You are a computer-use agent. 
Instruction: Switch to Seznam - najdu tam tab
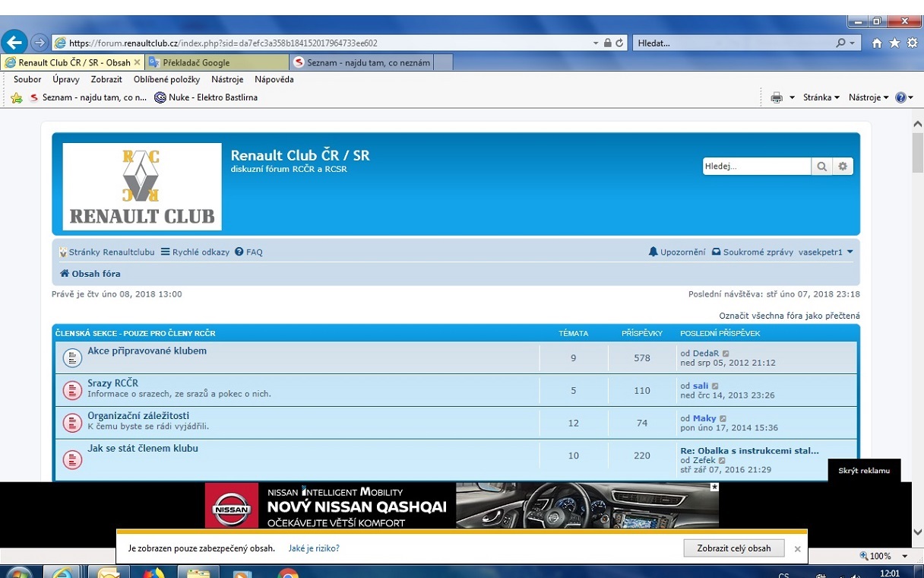point(361,62)
